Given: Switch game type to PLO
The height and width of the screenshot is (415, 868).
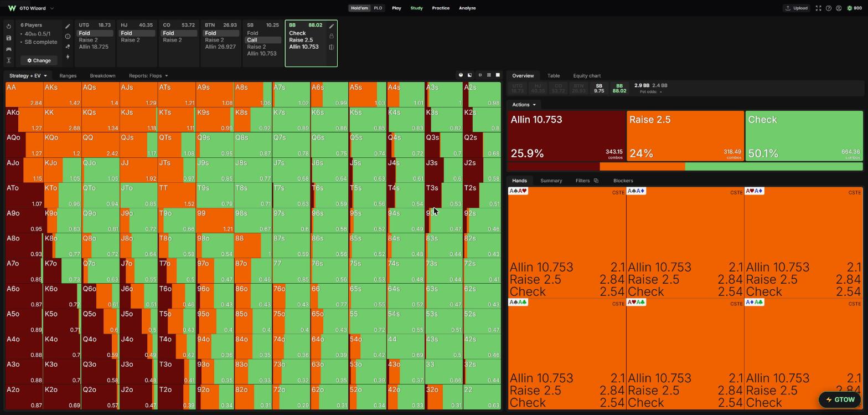Looking at the screenshot, I should pos(378,8).
